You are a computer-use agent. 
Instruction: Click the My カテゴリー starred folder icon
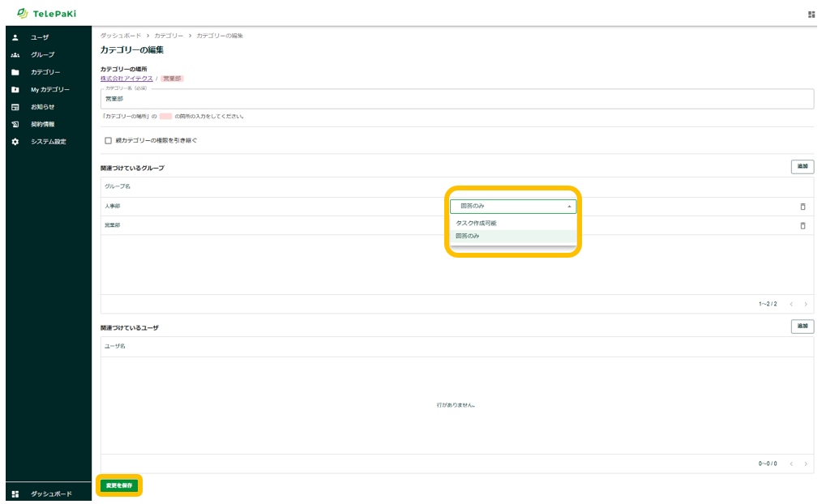pyautogui.click(x=15, y=89)
